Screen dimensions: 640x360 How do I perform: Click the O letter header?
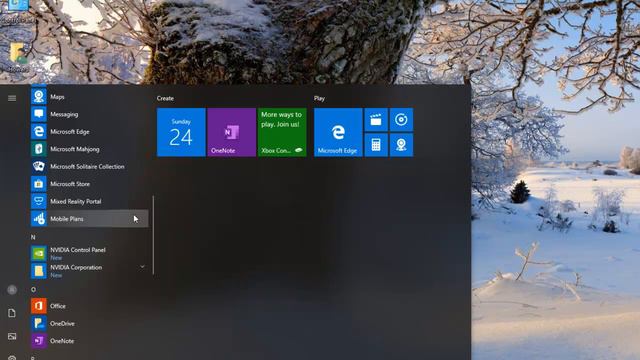(x=33, y=289)
